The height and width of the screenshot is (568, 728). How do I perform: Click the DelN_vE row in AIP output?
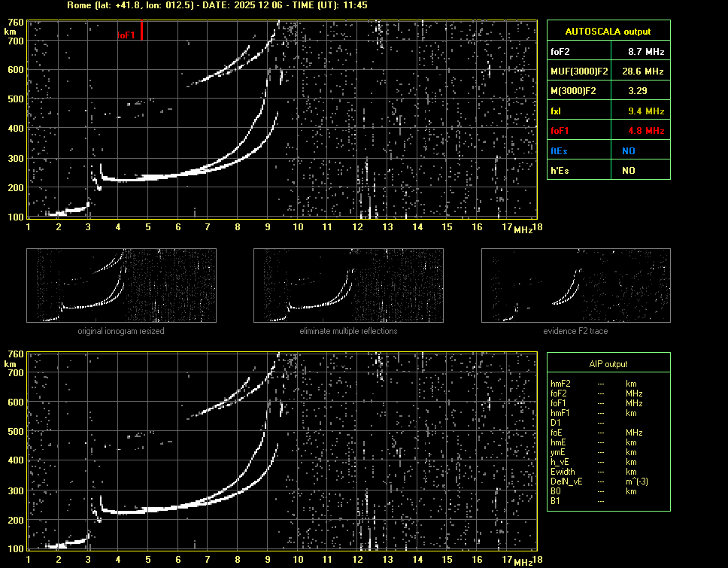click(x=566, y=481)
